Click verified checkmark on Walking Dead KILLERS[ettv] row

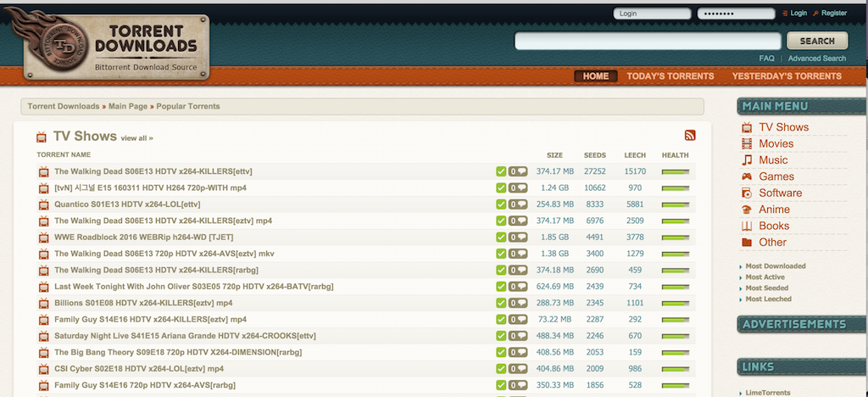tap(501, 171)
